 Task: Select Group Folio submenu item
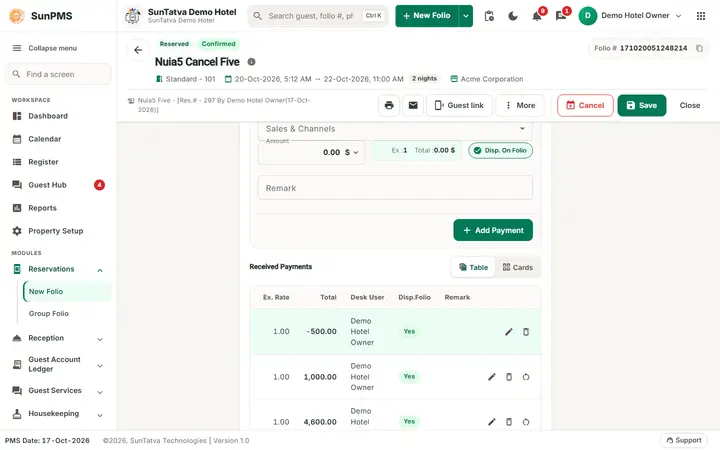tap(67, 314)
